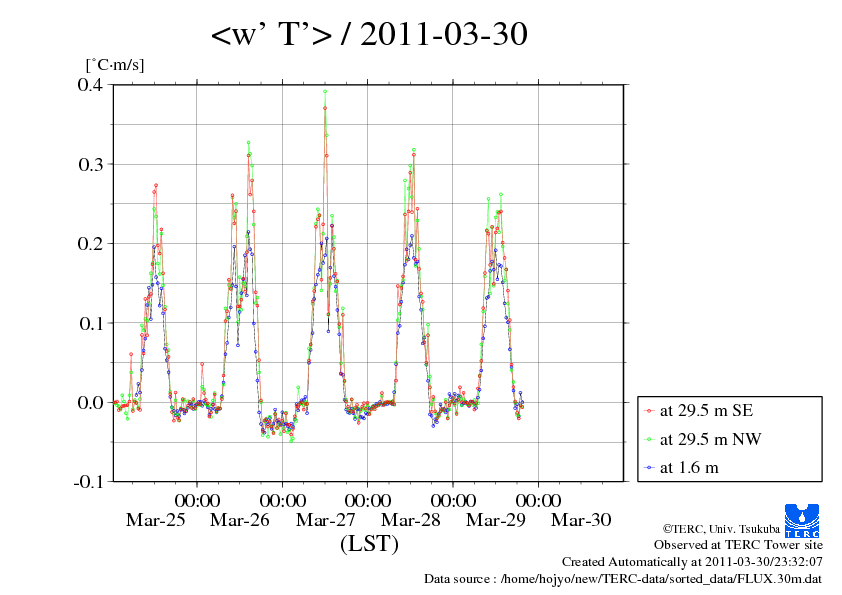Click the 00:00 tick label before Mar-30
Screen dimensions: 842x595
tap(538, 500)
